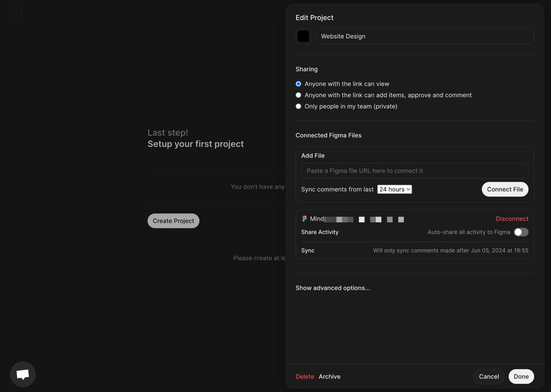This screenshot has height=392, width=551.
Task: Select 'Only people in my team (private)' radio
Action: pos(298,106)
